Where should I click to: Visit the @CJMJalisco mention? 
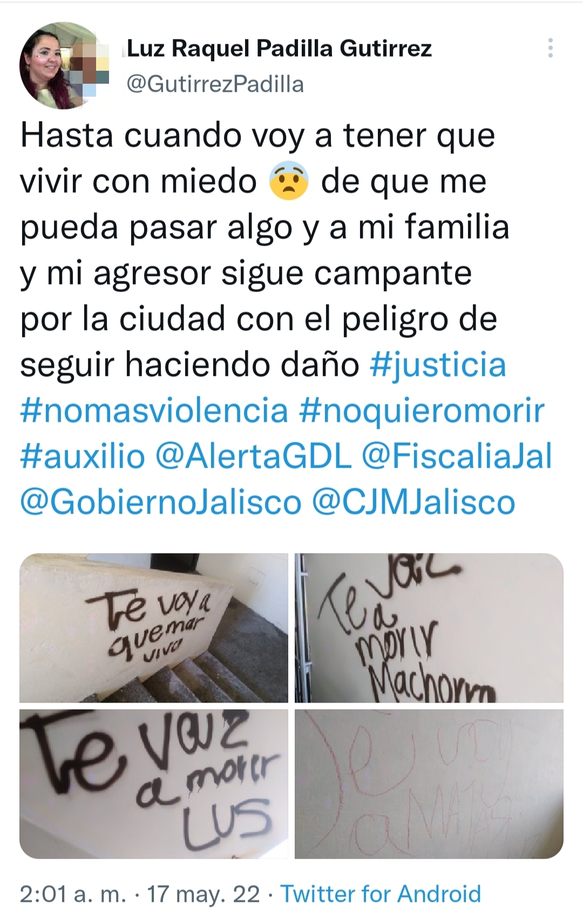[x=413, y=502]
